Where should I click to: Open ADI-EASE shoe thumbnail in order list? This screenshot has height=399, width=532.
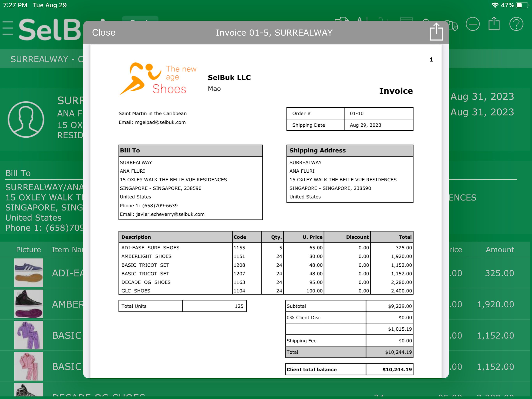coord(28,273)
